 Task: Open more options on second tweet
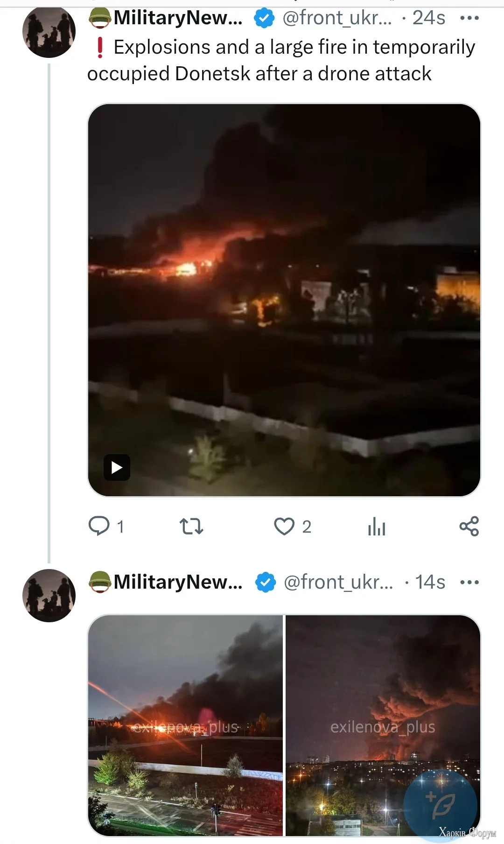(x=469, y=582)
